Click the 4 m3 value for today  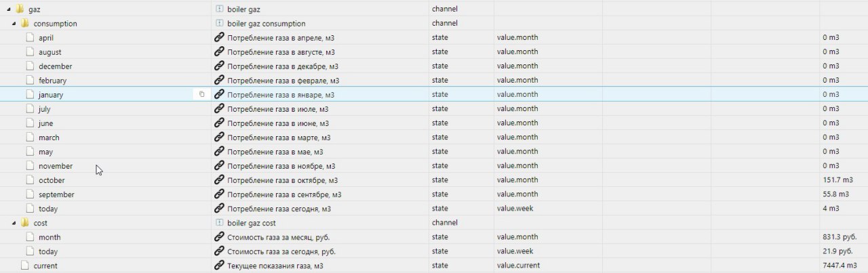click(831, 209)
